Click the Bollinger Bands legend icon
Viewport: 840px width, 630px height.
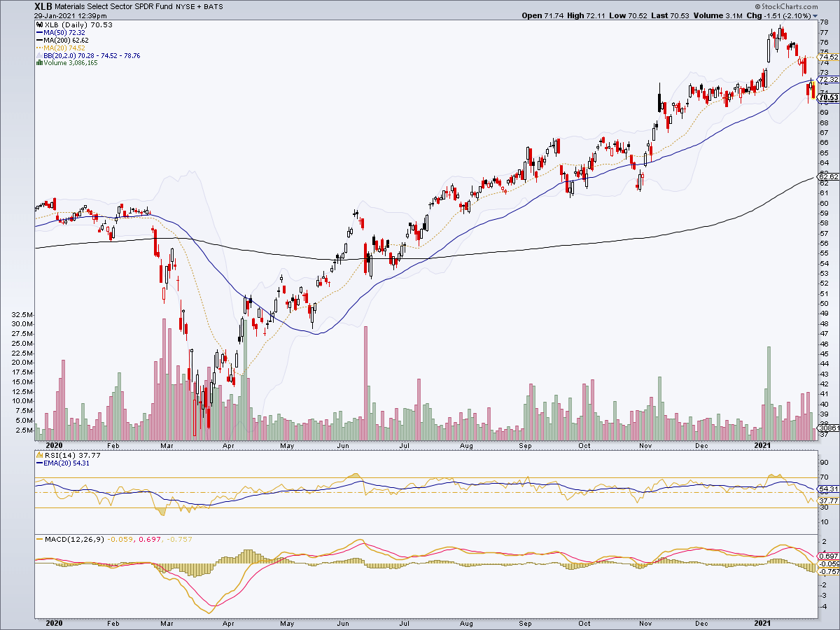click(x=38, y=55)
